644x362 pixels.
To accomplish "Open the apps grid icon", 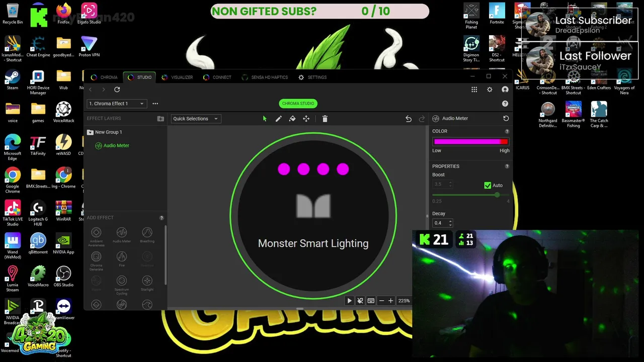I will [x=474, y=89].
